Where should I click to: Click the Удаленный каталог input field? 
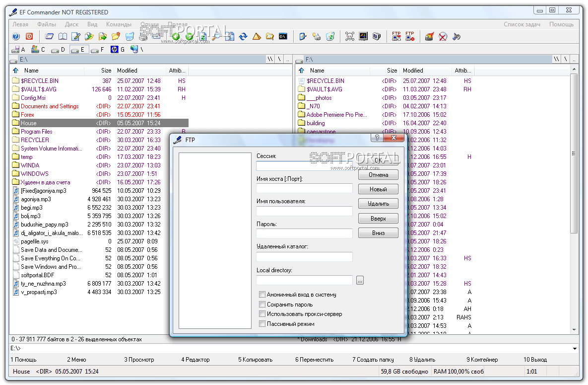click(305, 256)
